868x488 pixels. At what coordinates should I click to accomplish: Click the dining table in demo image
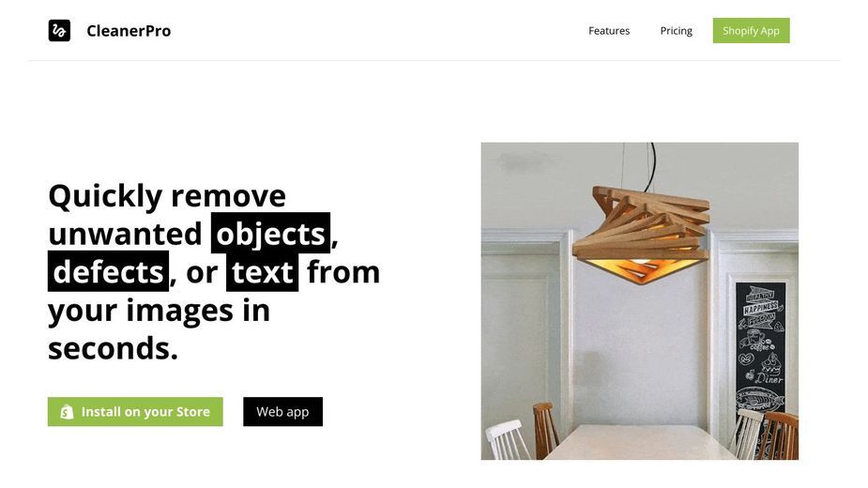coord(640,442)
